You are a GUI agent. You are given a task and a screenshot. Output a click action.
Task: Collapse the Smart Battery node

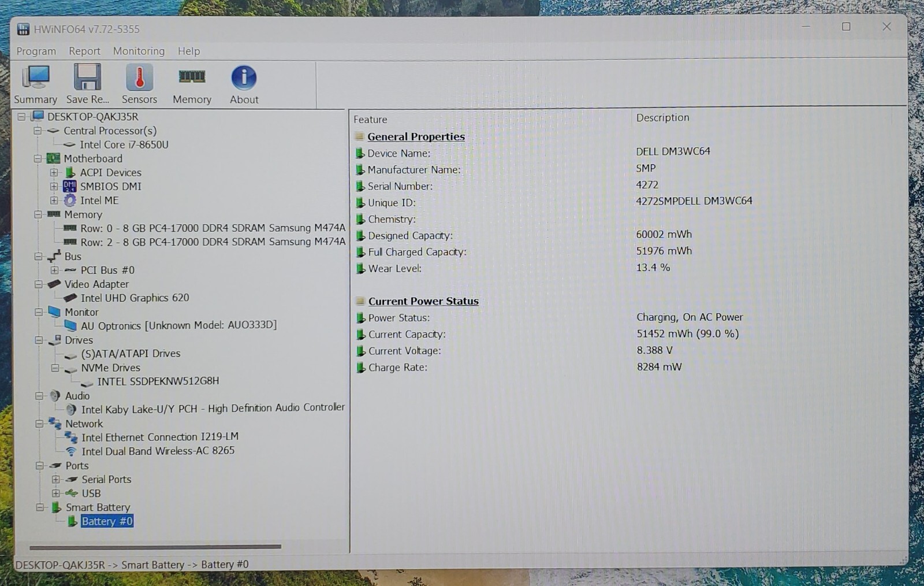tap(40, 507)
